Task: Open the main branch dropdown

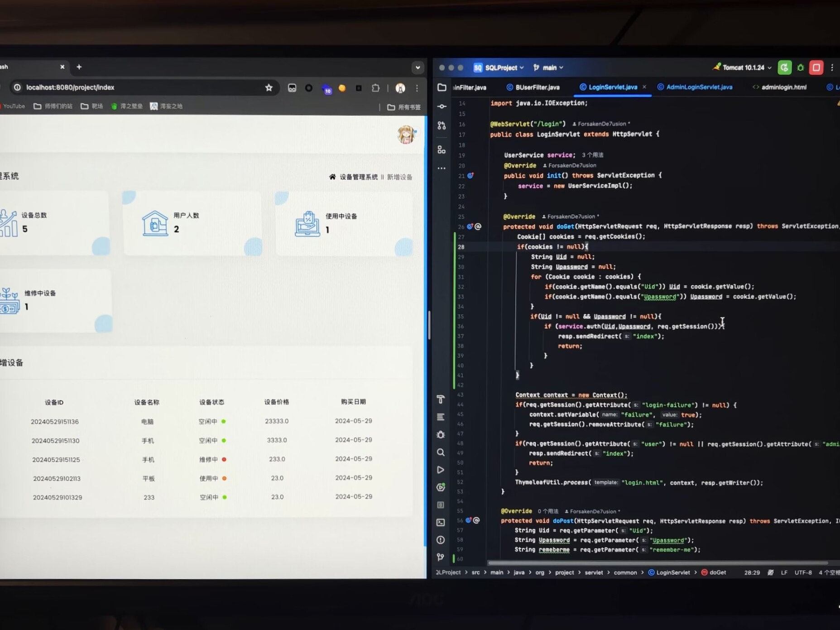Action: click(x=549, y=67)
